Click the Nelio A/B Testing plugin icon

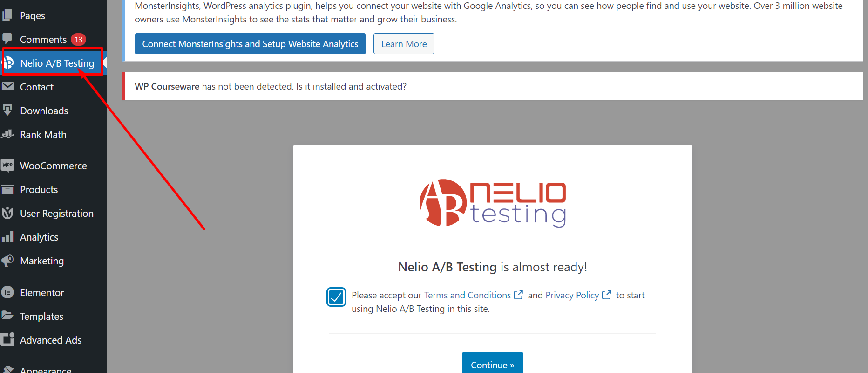pyautogui.click(x=8, y=62)
